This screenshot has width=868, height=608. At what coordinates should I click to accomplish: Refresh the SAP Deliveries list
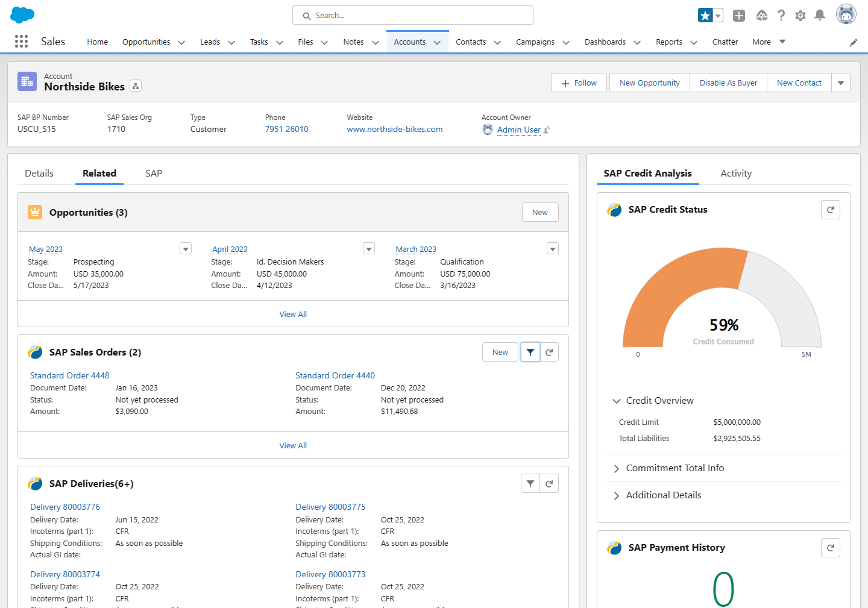point(549,483)
